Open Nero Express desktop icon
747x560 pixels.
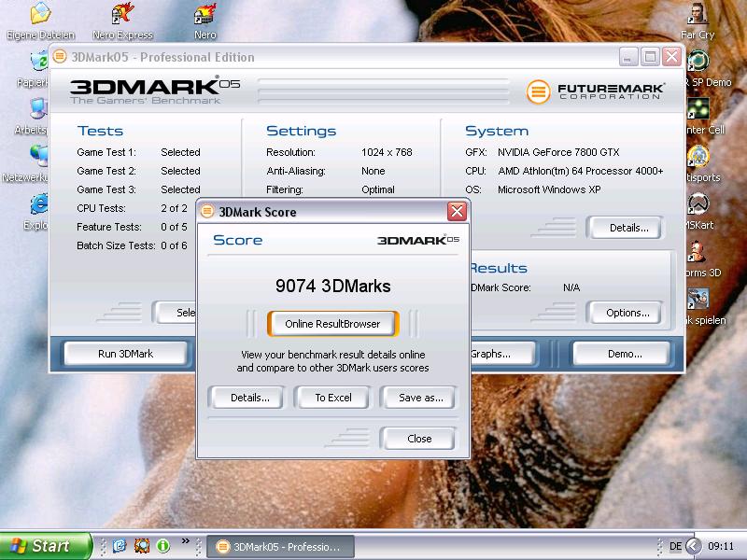click(x=122, y=21)
